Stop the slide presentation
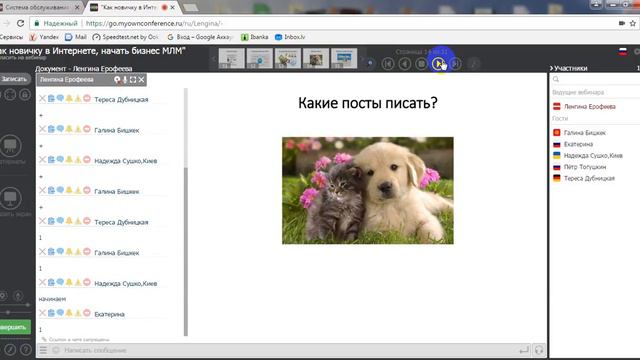 (x=421, y=64)
